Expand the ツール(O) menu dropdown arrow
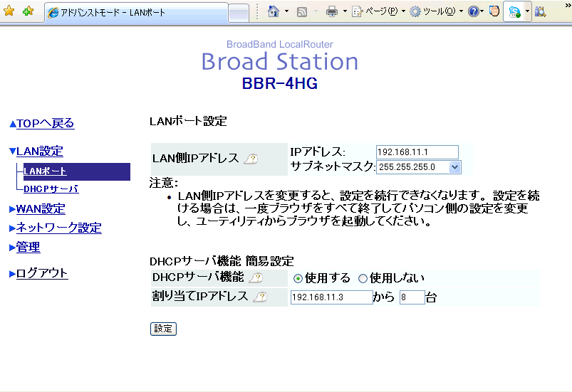The width and height of the screenshot is (572, 392). [461, 11]
